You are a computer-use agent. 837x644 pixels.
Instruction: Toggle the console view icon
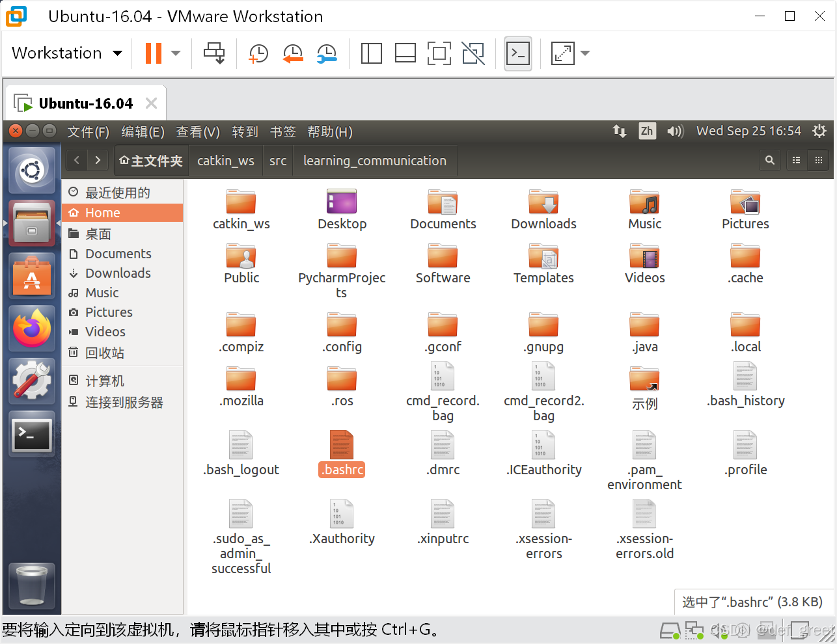[x=518, y=53]
